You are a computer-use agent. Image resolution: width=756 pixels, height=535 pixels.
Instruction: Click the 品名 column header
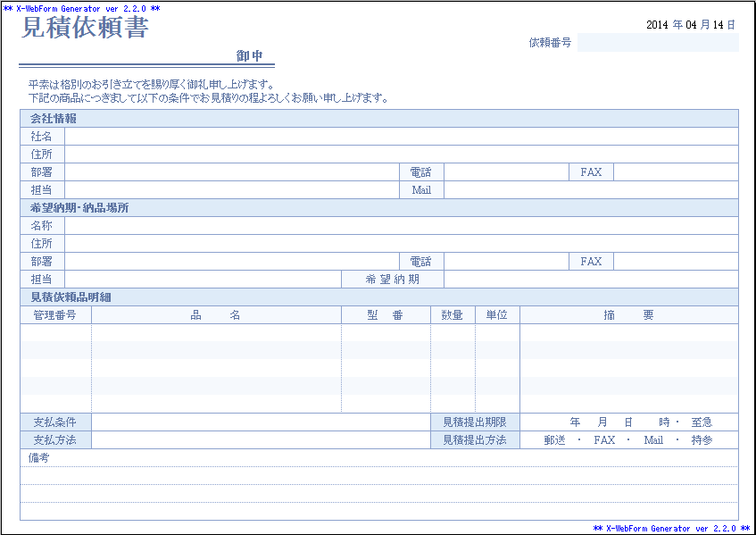click(x=214, y=314)
